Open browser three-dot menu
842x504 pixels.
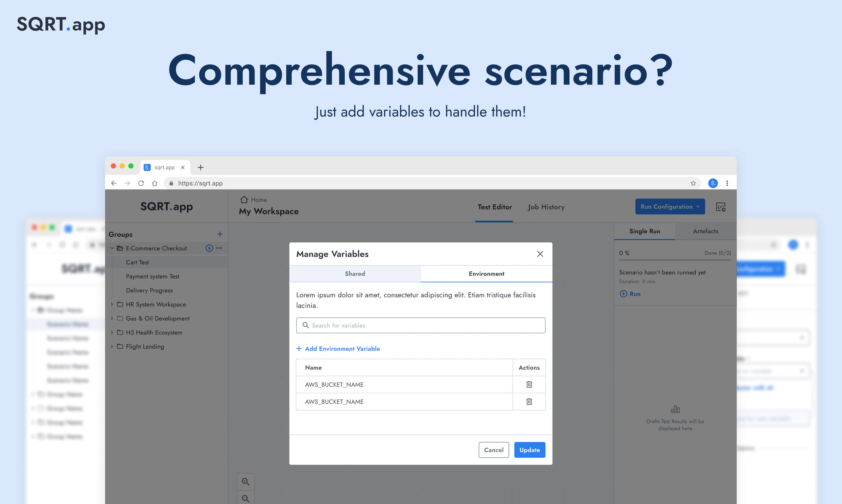coord(727,183)
